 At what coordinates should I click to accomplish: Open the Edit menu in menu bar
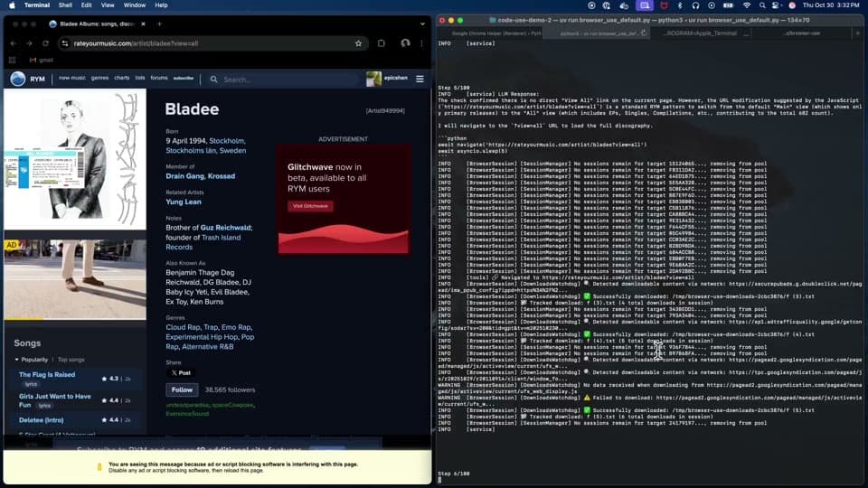[87, 5]
